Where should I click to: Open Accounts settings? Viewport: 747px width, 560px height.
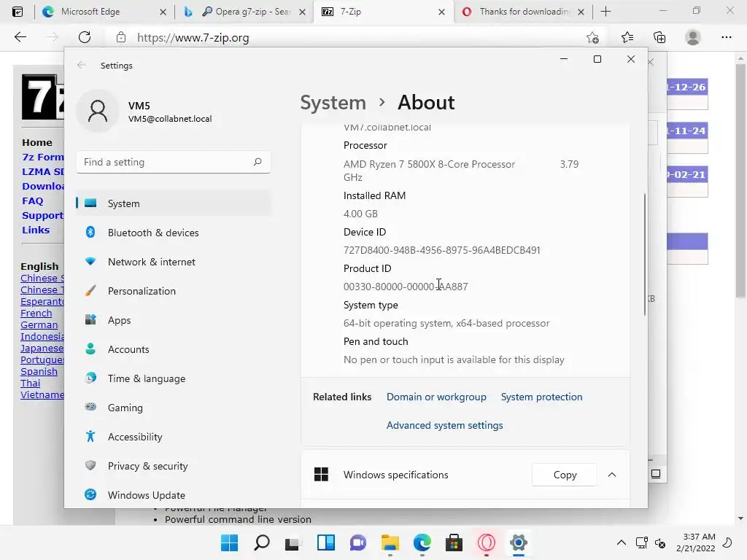click(174, 349)
